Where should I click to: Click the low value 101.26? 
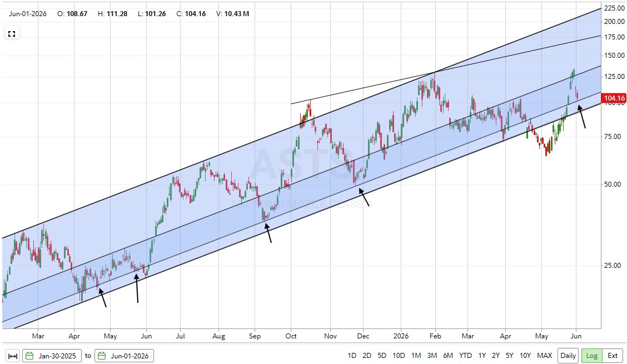pyautogui.click(x=156, y=13)
